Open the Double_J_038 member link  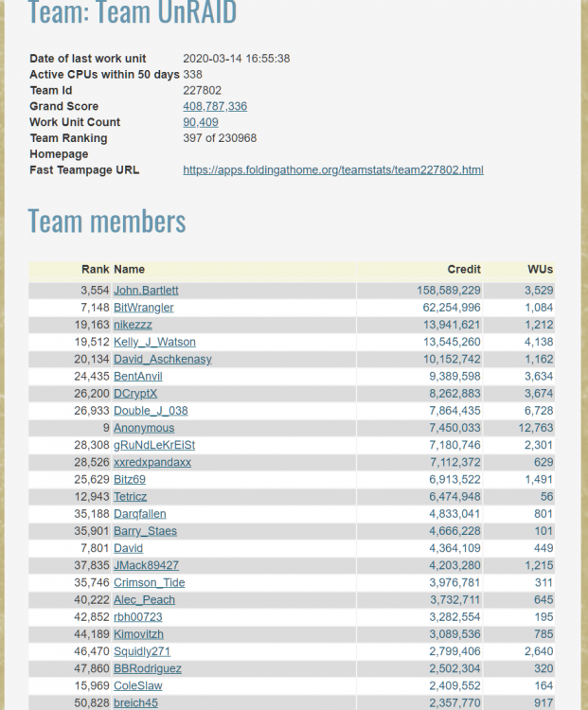[151, 411]
